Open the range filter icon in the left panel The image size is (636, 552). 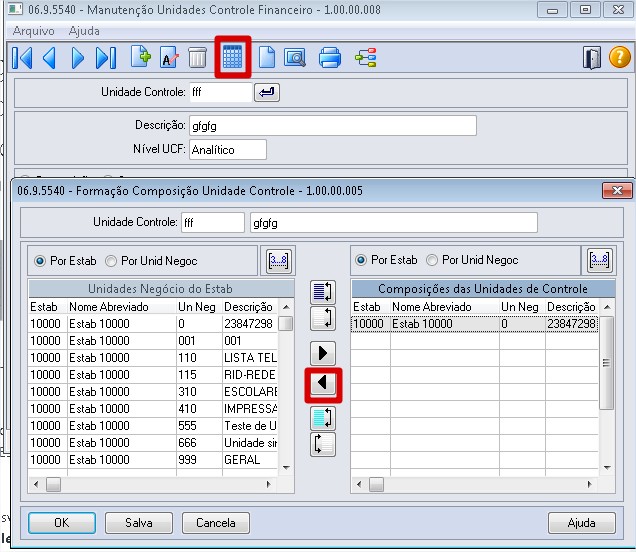click(278, 260)
